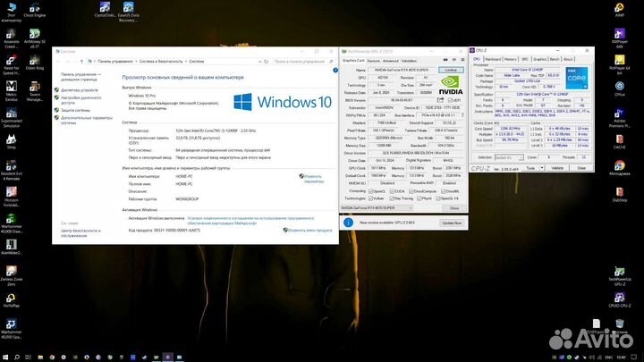Click the Validate button in CPU-Z
Viewport: 644px width, 362px height.
[557, 168]
